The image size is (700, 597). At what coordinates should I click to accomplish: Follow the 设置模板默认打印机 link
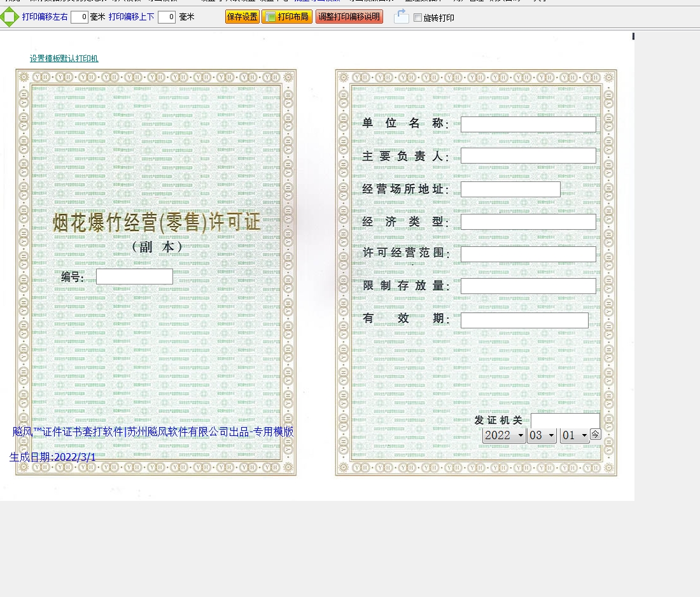[x=64, y=59]
